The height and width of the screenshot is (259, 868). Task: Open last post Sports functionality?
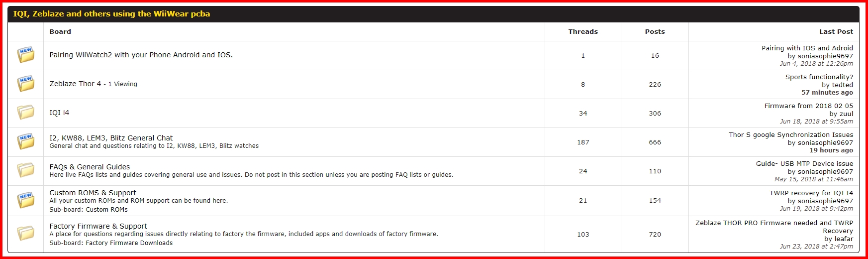point(819,77)
